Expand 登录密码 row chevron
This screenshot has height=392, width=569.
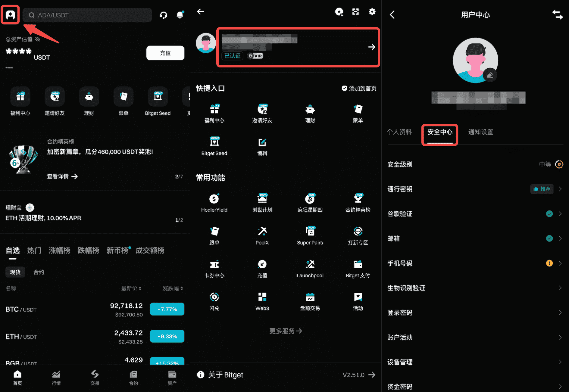point(560,313)
